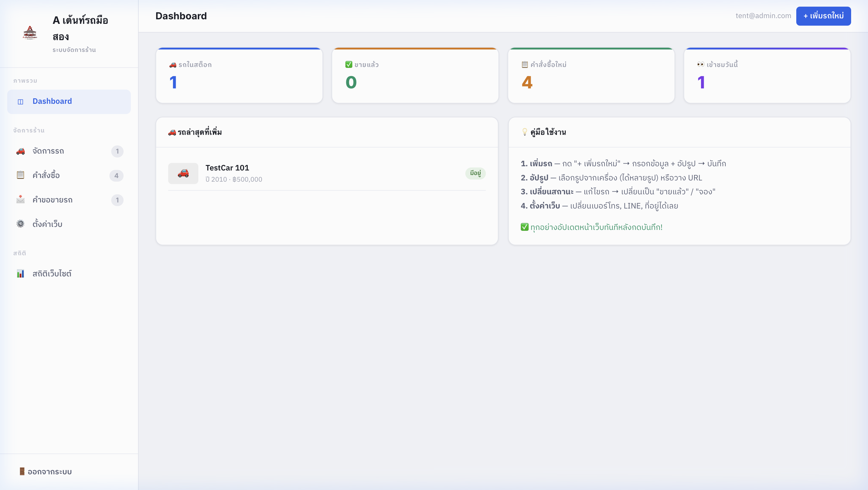Open the TestCar 101 listing title
The height and width of the screenshot is (490, 868).
point(227,168)
